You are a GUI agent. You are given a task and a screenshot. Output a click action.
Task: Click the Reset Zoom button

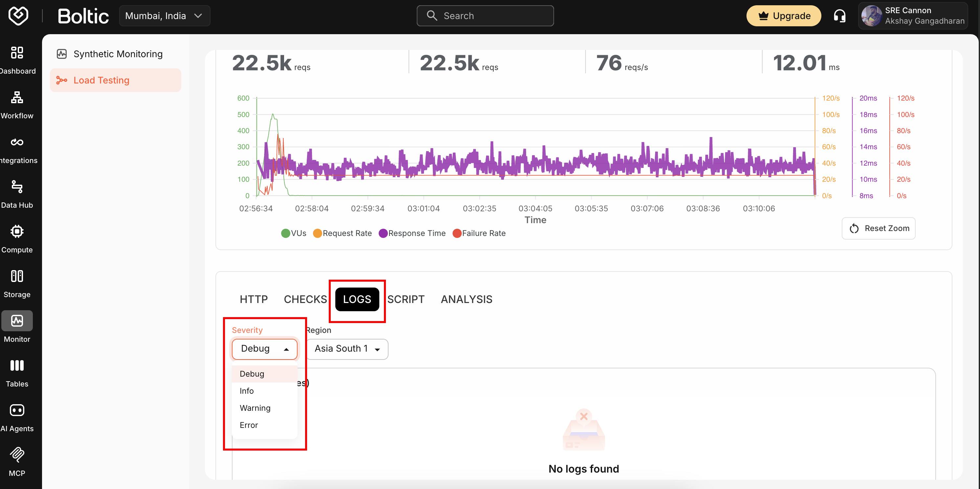(879, 228)
